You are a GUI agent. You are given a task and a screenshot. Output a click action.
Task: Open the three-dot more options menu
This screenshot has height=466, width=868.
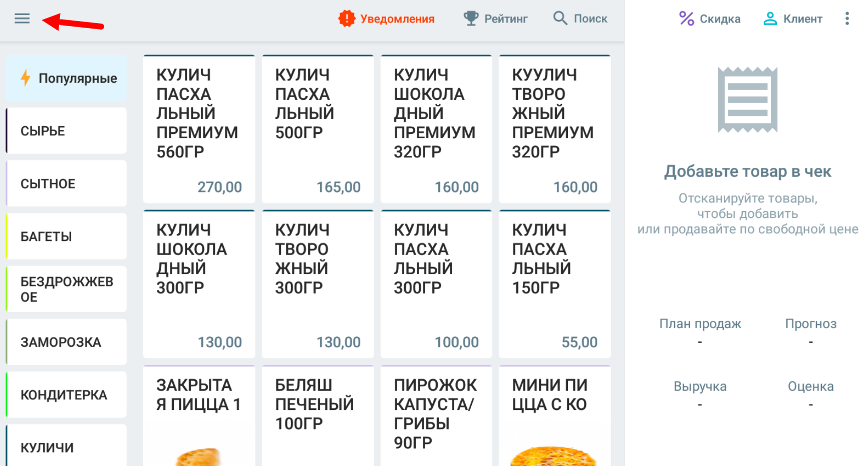[847, 19]
